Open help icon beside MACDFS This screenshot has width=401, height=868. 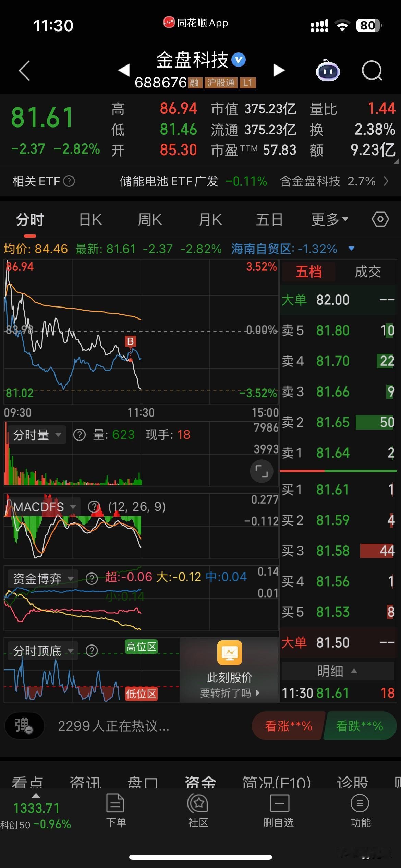coord(94,507)
